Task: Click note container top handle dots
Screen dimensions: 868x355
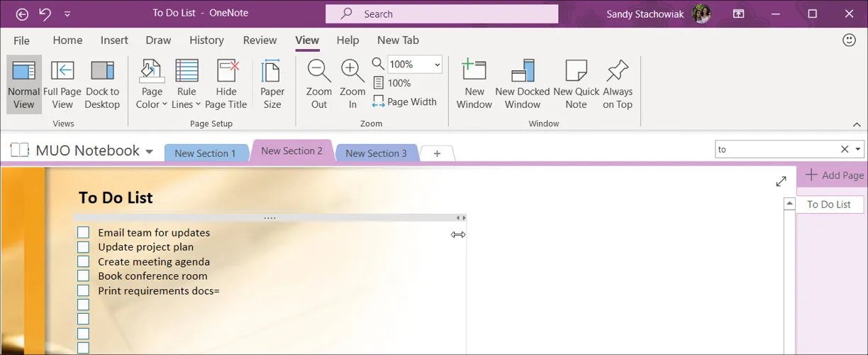Action: point(269,218)
